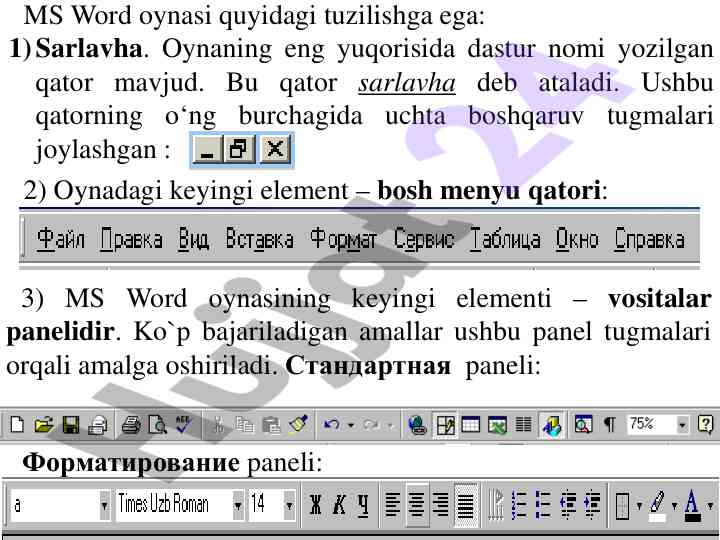The width and height of the screenshot is (720, 540).
Task: Open the Сервис menu
Action: point(424,239)
